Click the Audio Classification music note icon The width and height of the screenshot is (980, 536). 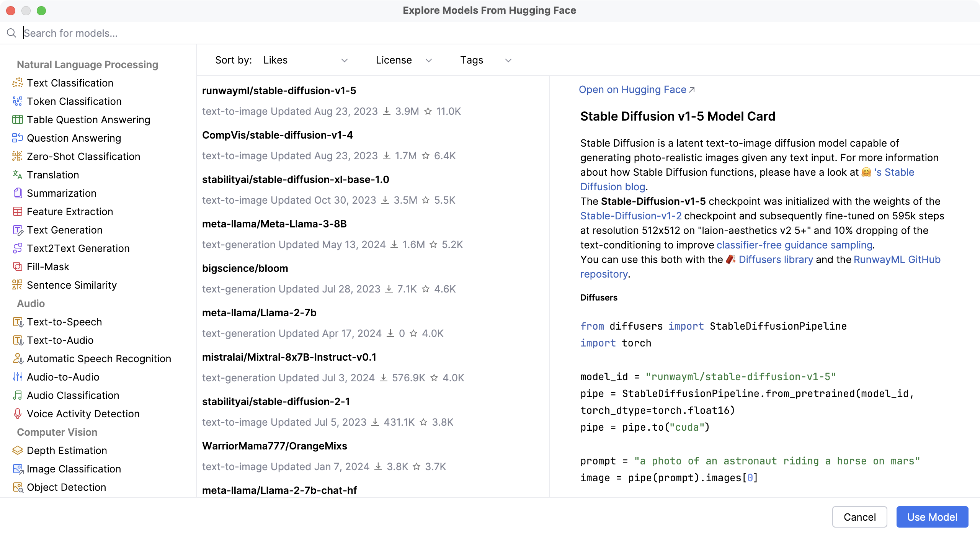click(18, 395)
